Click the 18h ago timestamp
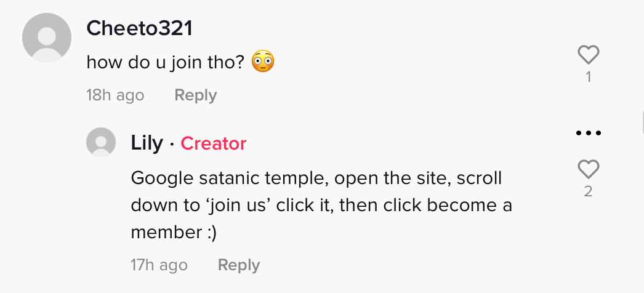The image size is (644, 293). pyautogui.click(x=115, y=95)
